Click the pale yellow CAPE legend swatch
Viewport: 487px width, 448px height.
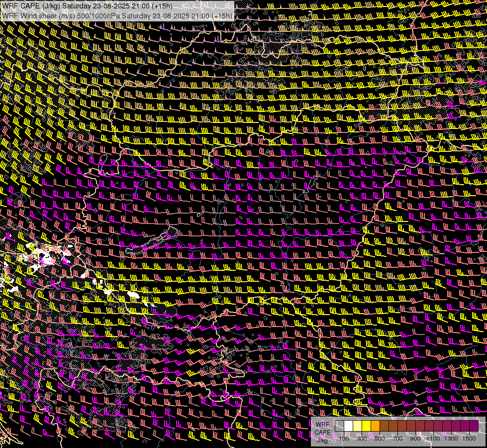coord(358,426)
